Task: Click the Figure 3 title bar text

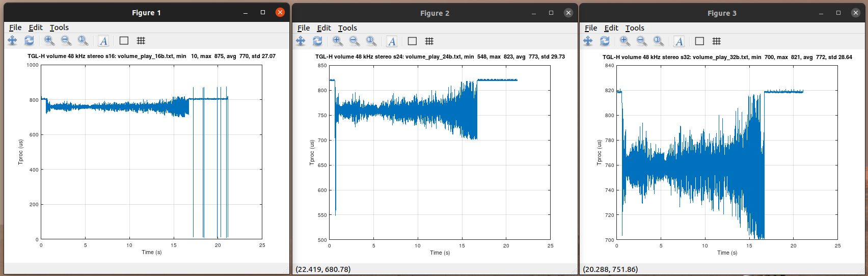Action: tap(722, 13)
